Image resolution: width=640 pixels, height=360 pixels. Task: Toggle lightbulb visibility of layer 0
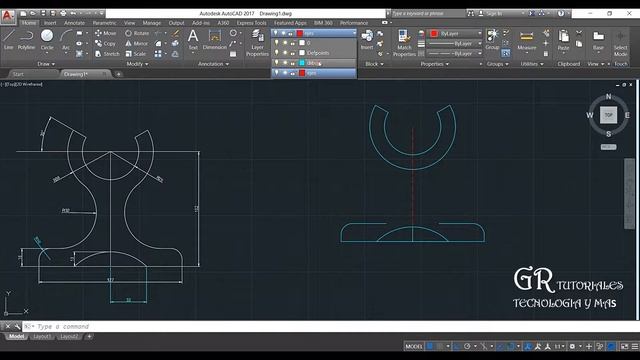click(277, 42)
